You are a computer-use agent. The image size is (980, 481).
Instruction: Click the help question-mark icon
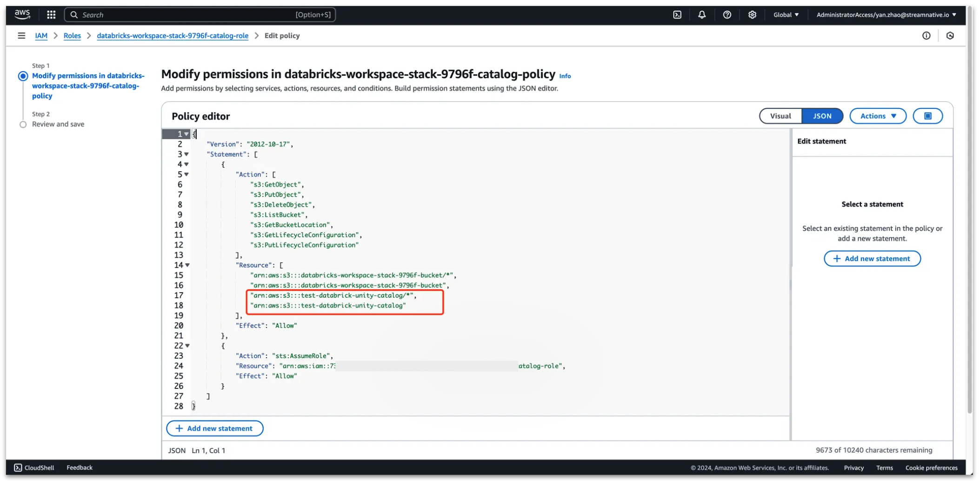tap(727, 14)
